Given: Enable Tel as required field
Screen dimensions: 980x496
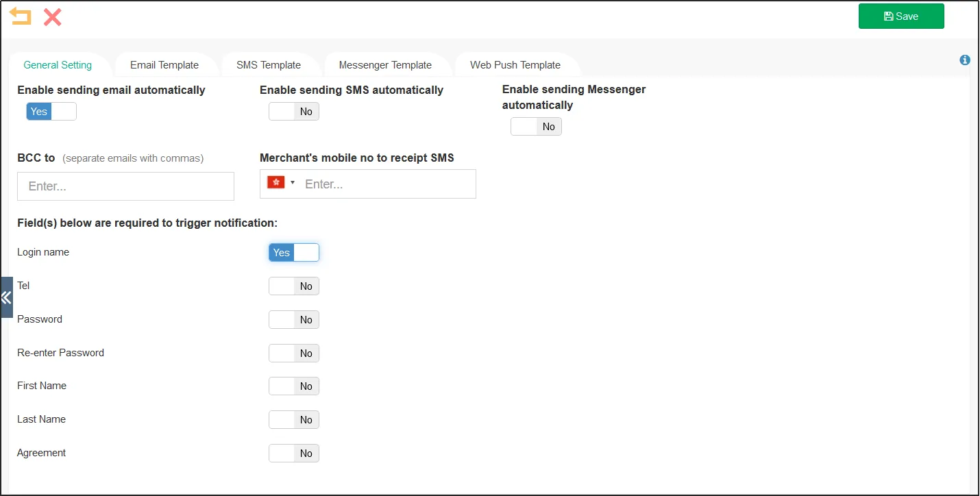Looking at the screenshot, I should (x=294, y=286).
